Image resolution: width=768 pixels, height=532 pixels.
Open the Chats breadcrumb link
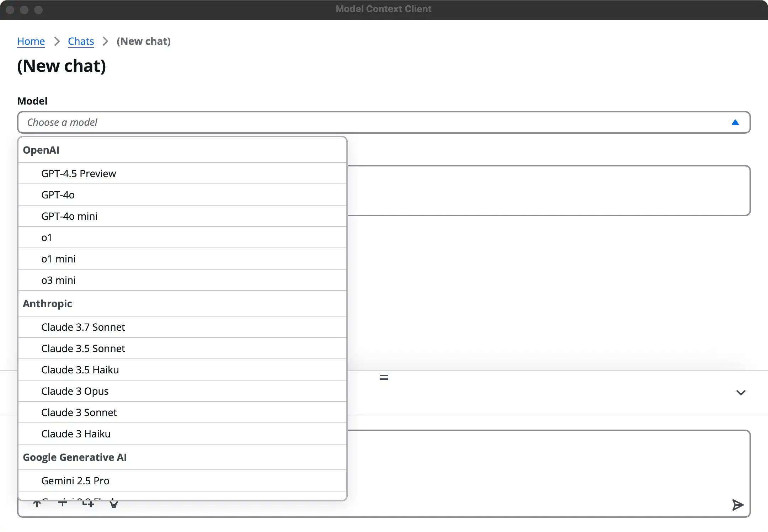[x=81, y=41]
